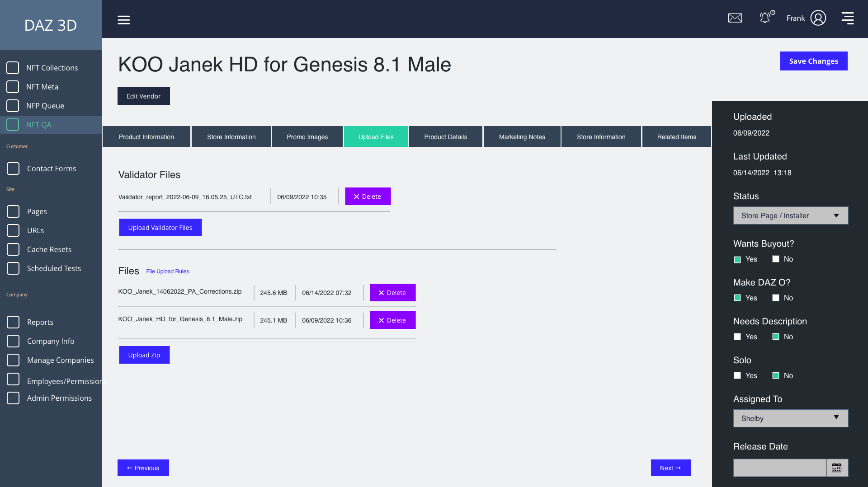Switch to the Related Items tab

click(677, 137)
